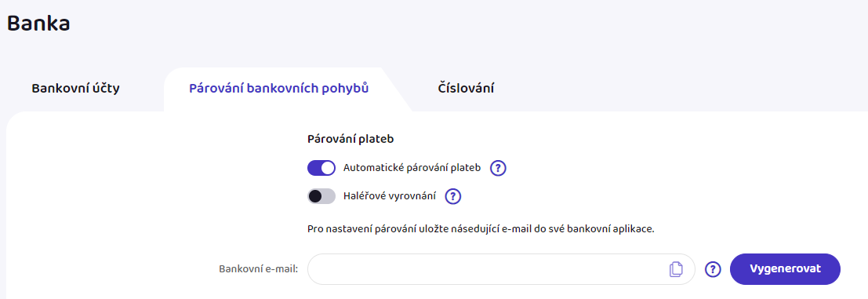Enable the Haléřové vyrovnání switch
This screenshot has height=299, width=868.
[x=321, y=196]
